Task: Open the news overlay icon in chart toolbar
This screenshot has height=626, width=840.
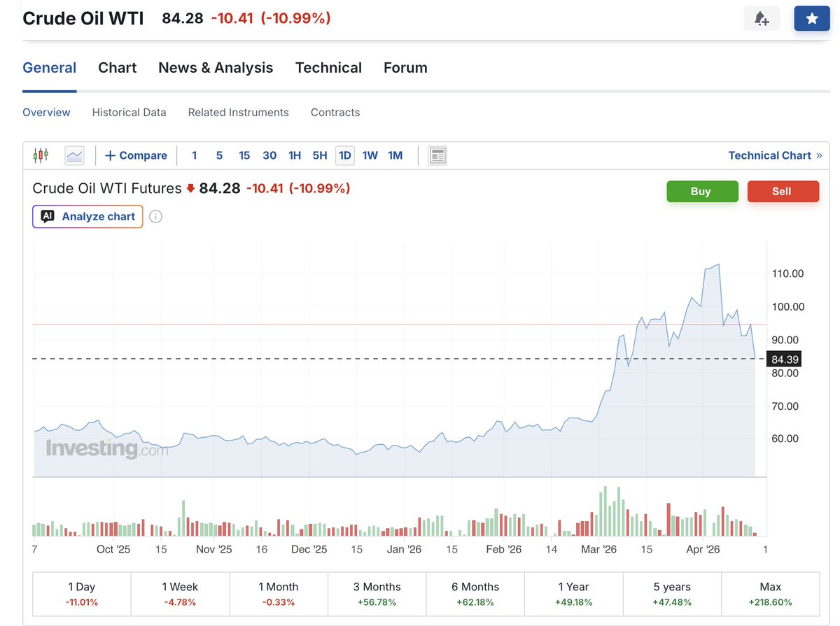Action: pyautogui.click(x=437, y=155)
